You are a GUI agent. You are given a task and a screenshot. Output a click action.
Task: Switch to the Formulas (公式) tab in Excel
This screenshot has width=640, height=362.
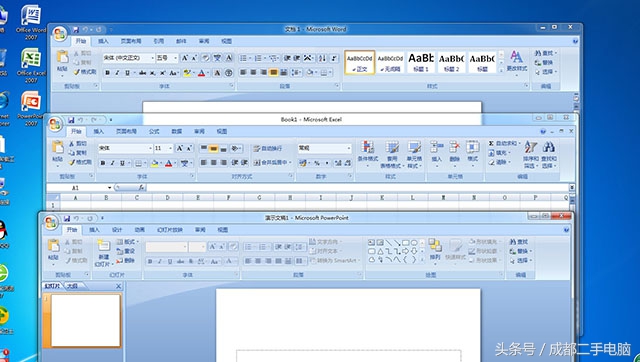(x=154, y=131)
